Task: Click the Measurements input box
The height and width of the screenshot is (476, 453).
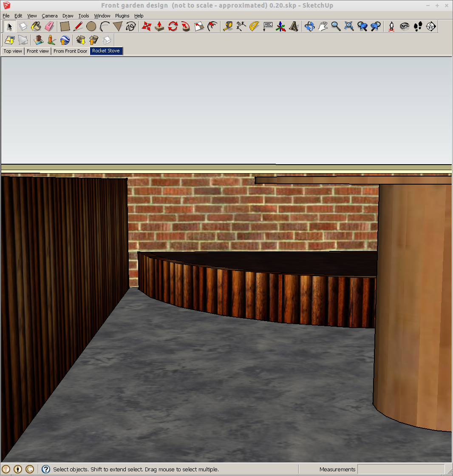Action: pyautogui.click(x=404, y=469)
